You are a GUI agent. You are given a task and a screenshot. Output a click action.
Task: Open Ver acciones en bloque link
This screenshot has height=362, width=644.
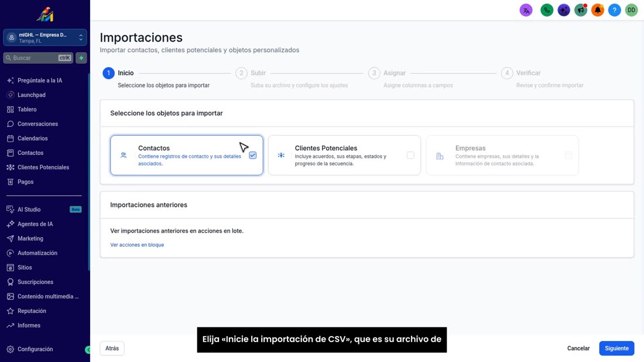pyautogui.click(x=137, y=245)
